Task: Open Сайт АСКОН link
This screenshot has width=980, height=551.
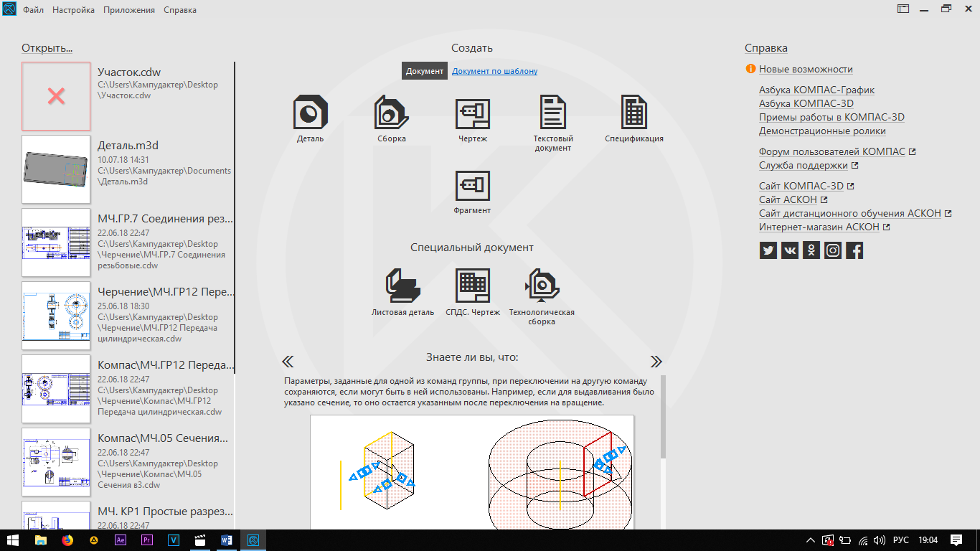Action: tap(788, 199)
